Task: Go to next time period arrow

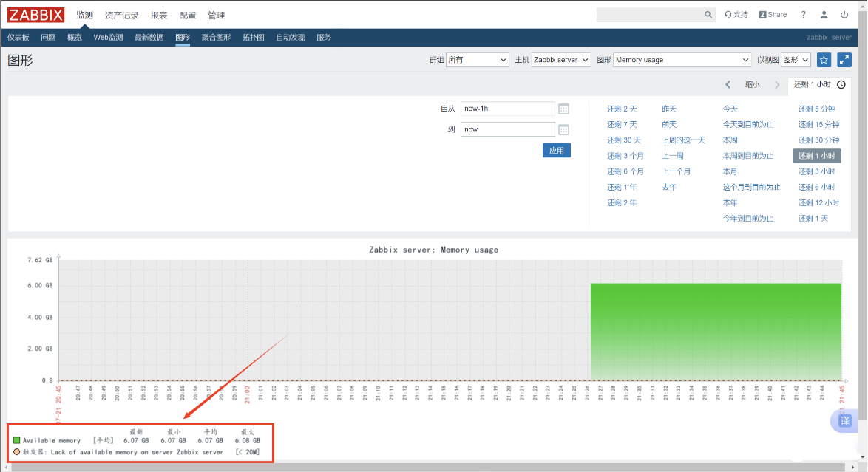Action: (777, 85)
